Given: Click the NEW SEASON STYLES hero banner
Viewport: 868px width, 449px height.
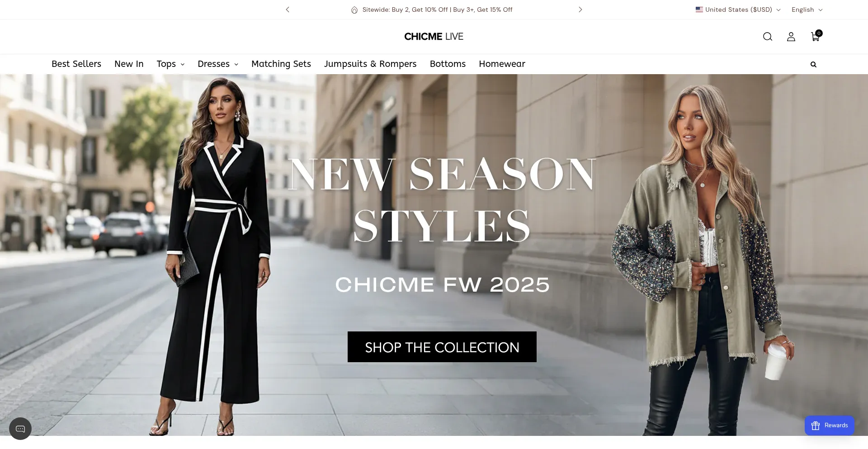Looking at the screenshot, I should [x=434, y=255].
